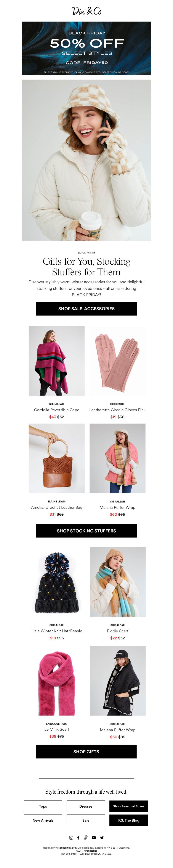
Task: Open the Dresses category
Action: (86, 806)
